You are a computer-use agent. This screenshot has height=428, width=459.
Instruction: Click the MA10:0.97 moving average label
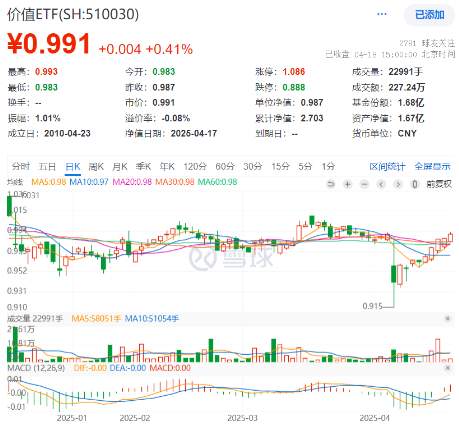[x=89, y=182]
